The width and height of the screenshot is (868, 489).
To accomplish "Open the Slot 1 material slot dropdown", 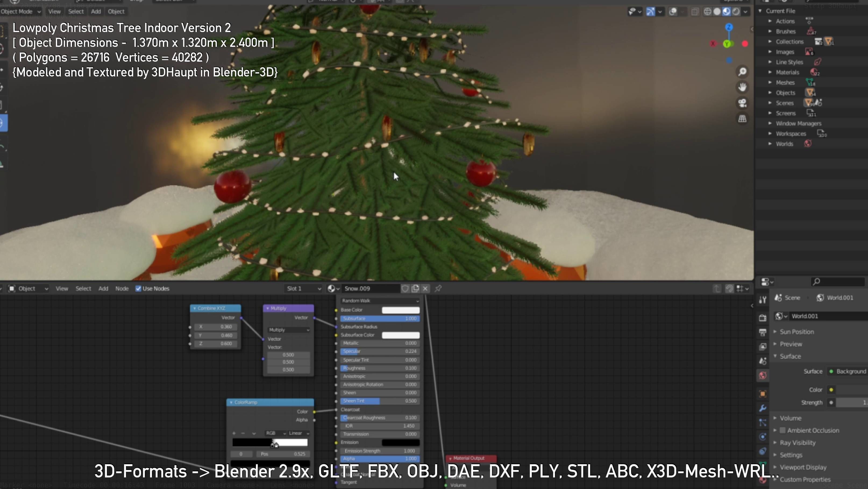I will [x=304, y=289].
